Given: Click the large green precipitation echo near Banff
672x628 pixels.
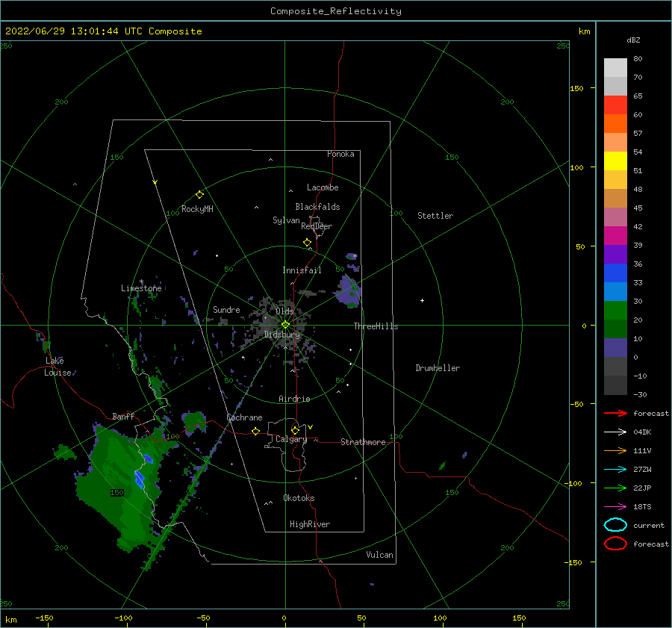Looking at the screenshot, I should point(124,485).
